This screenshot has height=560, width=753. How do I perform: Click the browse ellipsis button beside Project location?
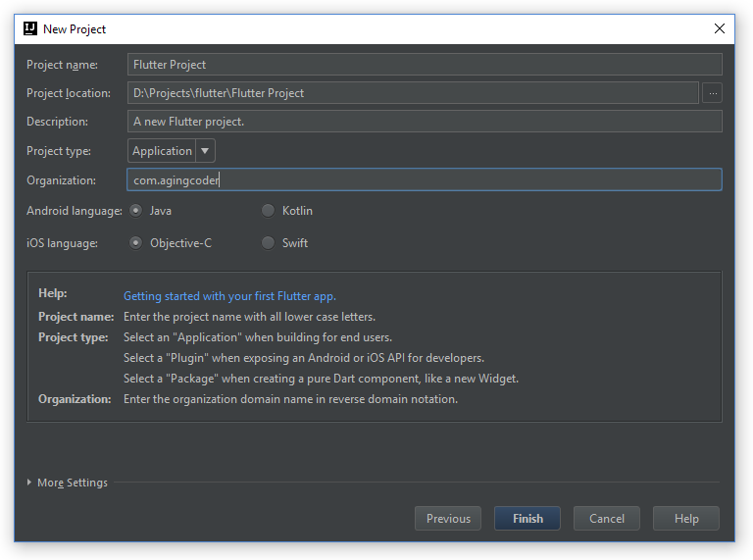point(713,93)
